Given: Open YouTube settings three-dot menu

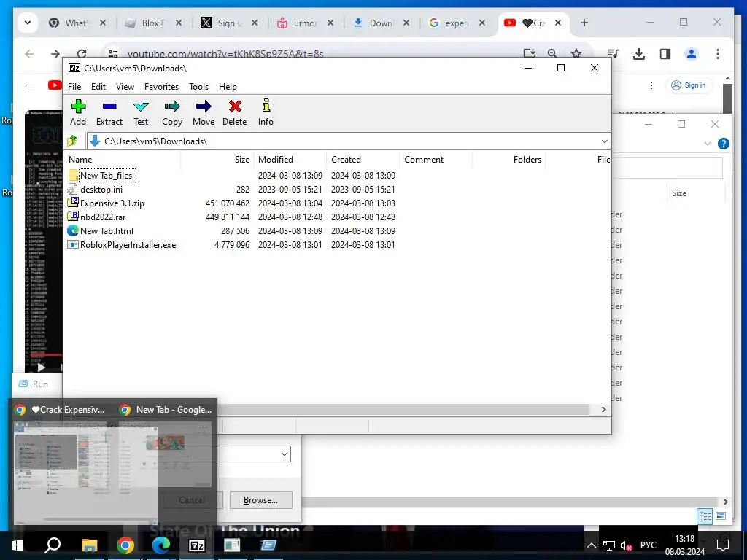Looking at the screenshot, I should (x=651, y=85).
